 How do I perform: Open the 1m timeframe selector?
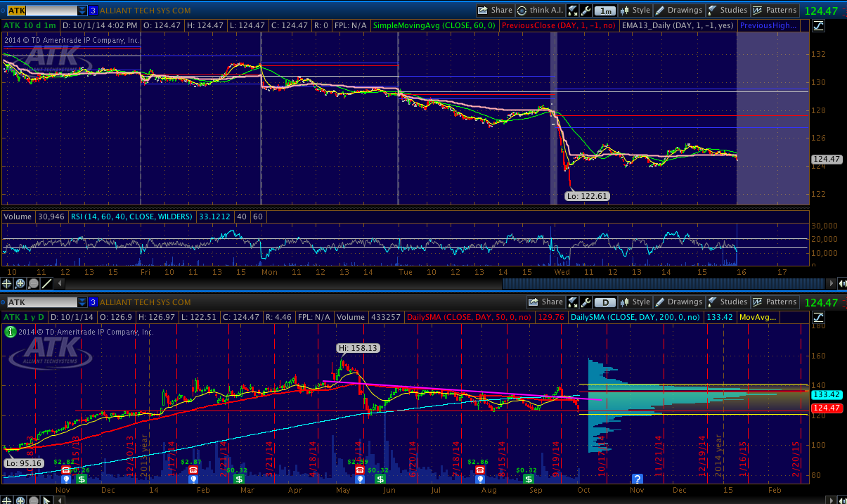pos(604,11)
